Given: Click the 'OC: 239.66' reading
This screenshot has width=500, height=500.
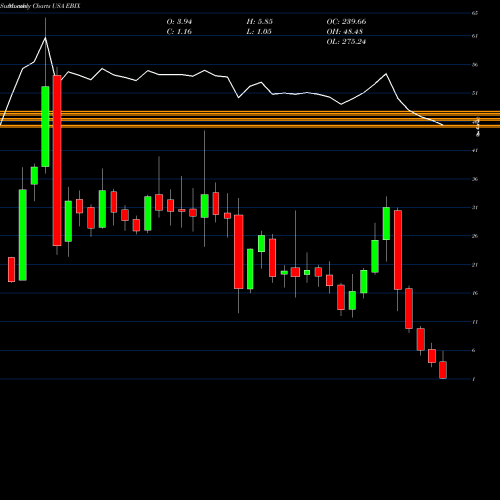Looking at the screenshot, I should [x=346, y=22].
